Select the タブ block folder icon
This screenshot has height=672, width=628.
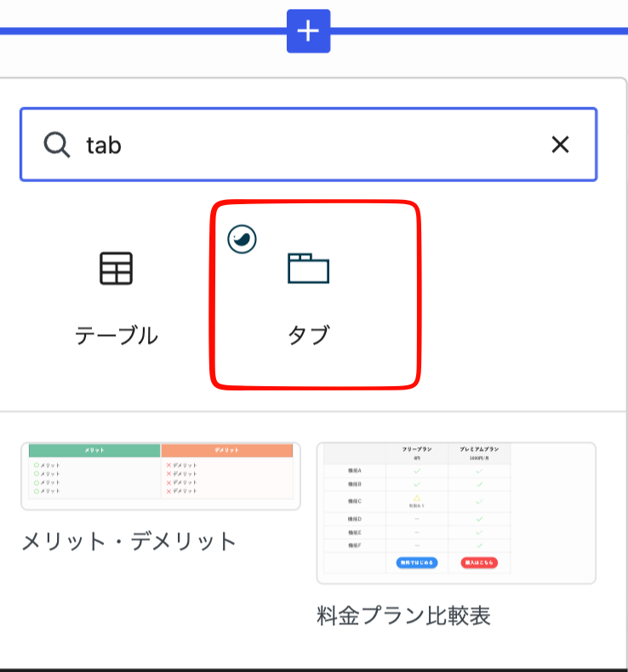[308, 269]
